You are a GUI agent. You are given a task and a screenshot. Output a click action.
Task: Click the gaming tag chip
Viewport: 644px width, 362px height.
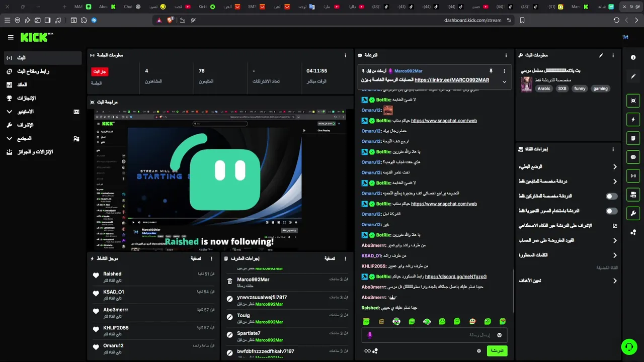pyautogui.click(x=600, y=88)
